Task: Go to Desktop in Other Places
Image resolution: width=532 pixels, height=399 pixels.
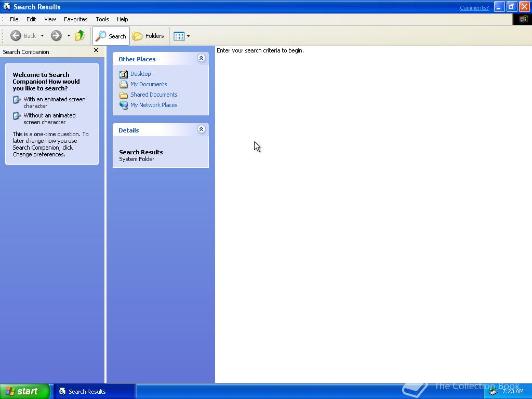Action: (140, 74)
